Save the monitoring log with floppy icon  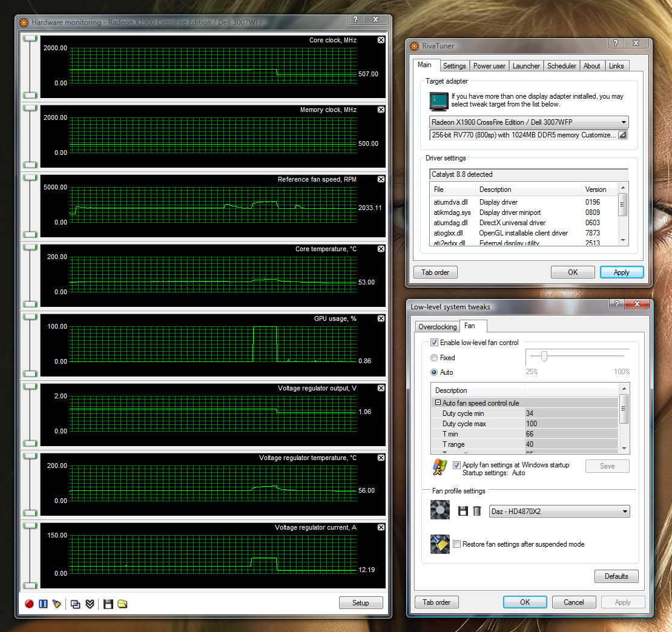108,604
